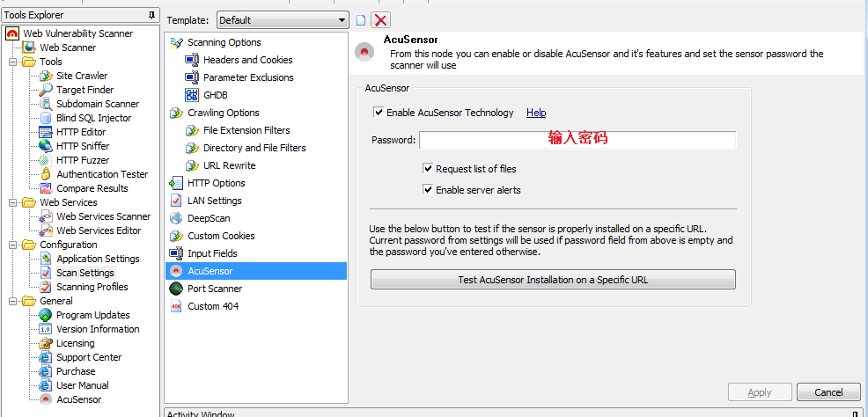This screenshot has height=417, width=868.
Task: Toggle Enable server alerts checkbox
Action: tap(428, 190)
